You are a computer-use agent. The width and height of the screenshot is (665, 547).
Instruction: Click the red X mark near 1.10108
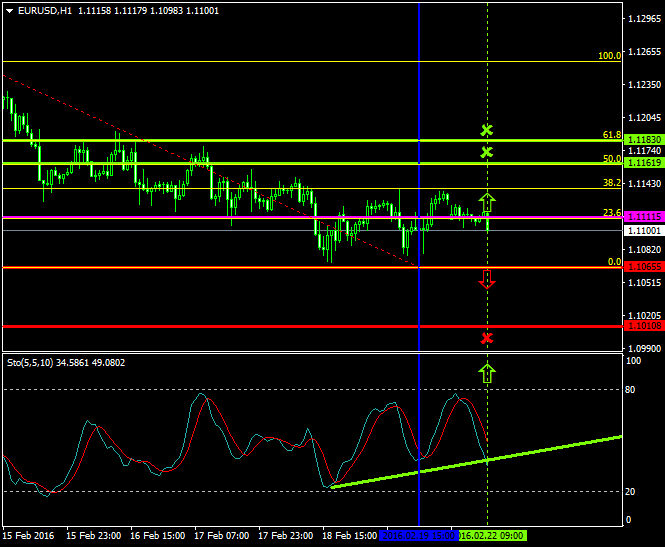[x=487, y=338]
